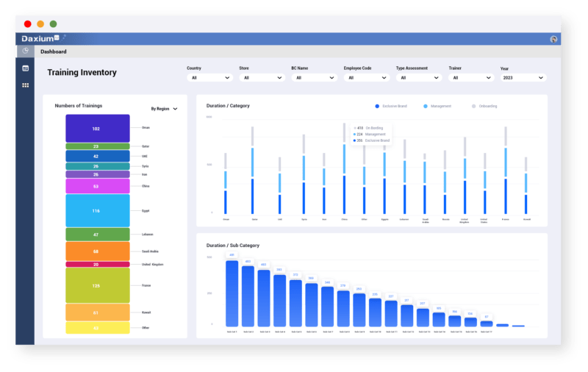The image size is (588, 372).
Task: Toggle the Management legend item
Action: 437,106
